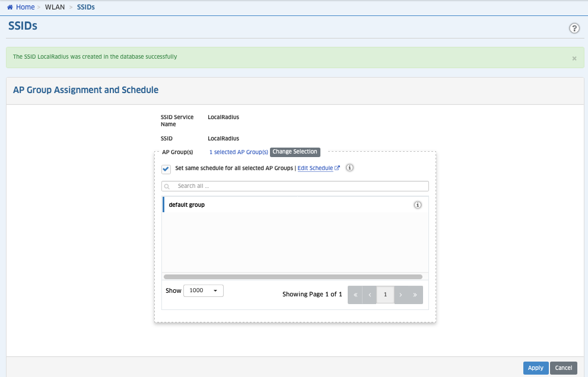Image resolution: width=588 pixels, height=377 pixels.
Task: Go to previous page arrow
Action: (x=370, y=295)
